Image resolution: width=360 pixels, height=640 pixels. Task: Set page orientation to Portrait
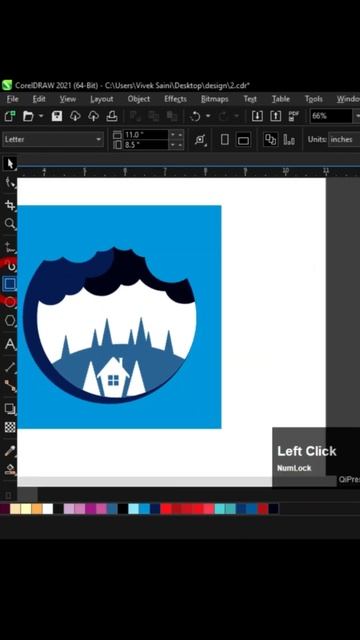click(225, 140)
